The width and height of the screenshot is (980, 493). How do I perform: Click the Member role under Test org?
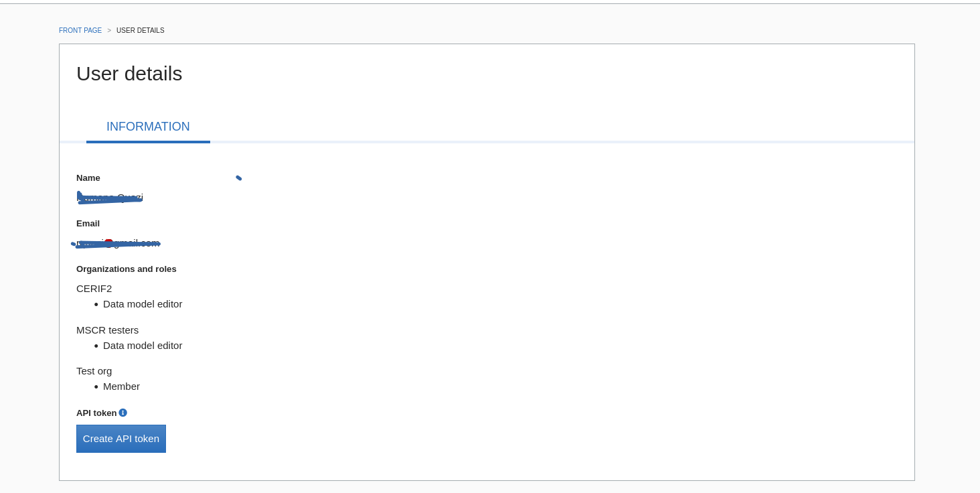click(121, 386)
